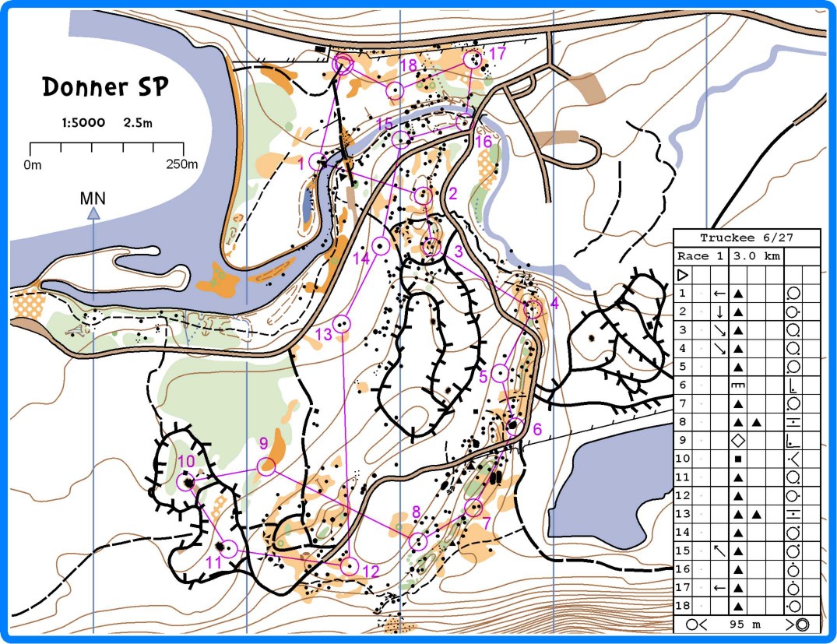Select control circle 9 on the course
The height and width of the screenshot is (644, 837).
[x=266, y=466]
